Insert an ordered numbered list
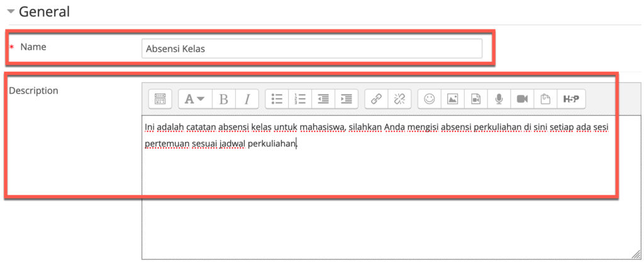This screenshot has width=644, height=264. 300,99
